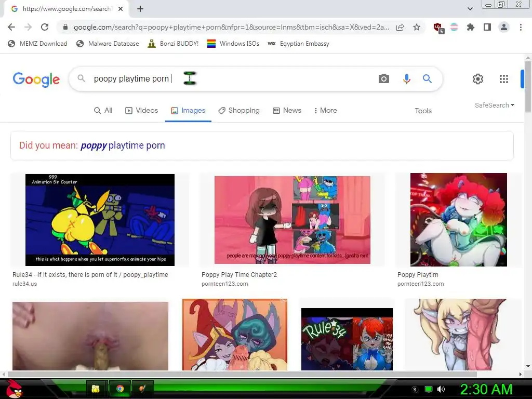This screenshot has height=399, width=532.
Task: Open the MEMZ Download bookmark
Action: (x=37, y=44)
